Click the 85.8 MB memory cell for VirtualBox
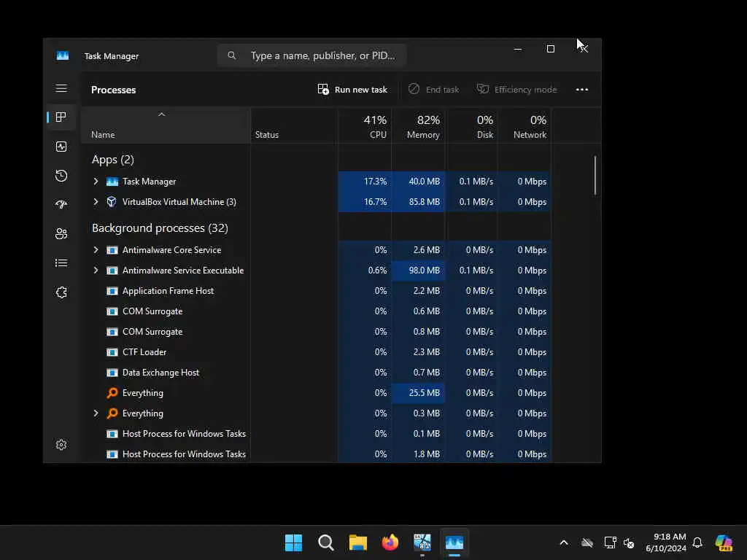The height and width of the screenshot is (560, 747). pos(418,202)
